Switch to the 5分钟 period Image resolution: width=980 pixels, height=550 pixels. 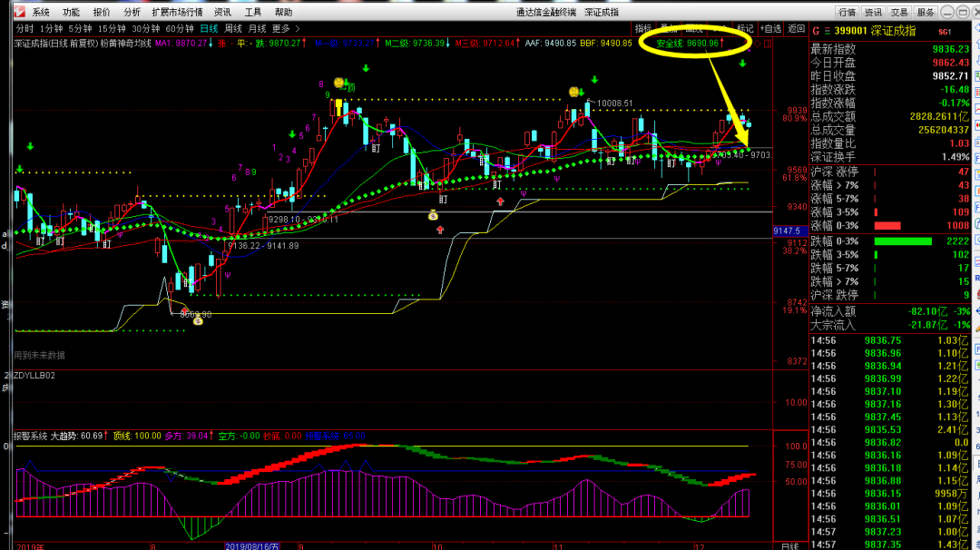click(80, 28)
